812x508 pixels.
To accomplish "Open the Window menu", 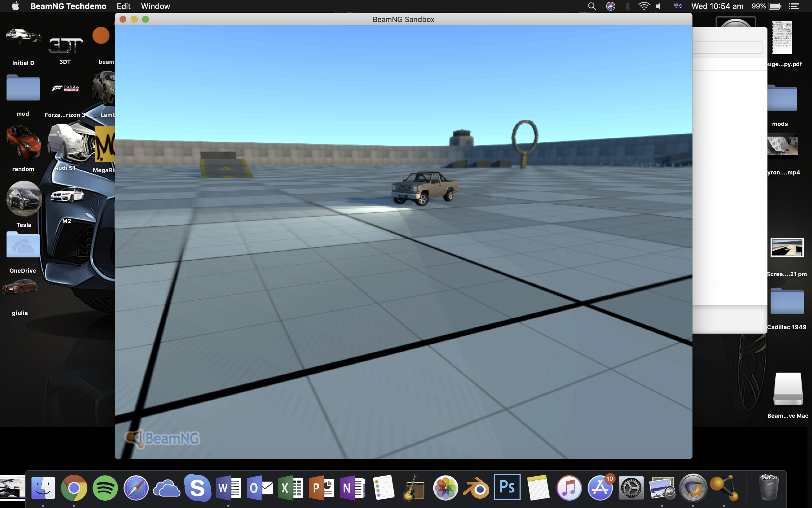I will coord(155,6).
